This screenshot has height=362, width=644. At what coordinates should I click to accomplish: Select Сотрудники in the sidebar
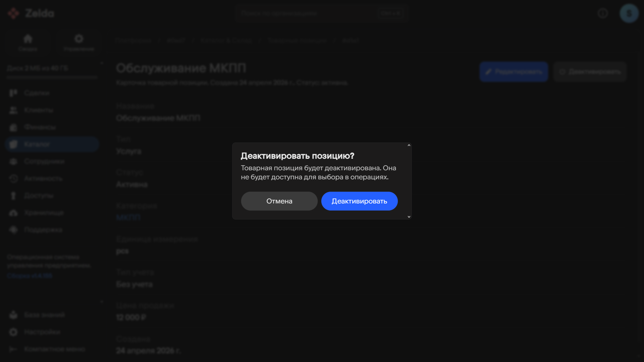pos(52,161)
